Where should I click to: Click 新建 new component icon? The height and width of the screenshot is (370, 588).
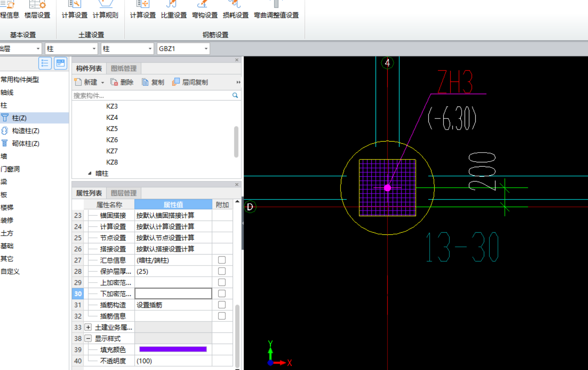point(77,82)
